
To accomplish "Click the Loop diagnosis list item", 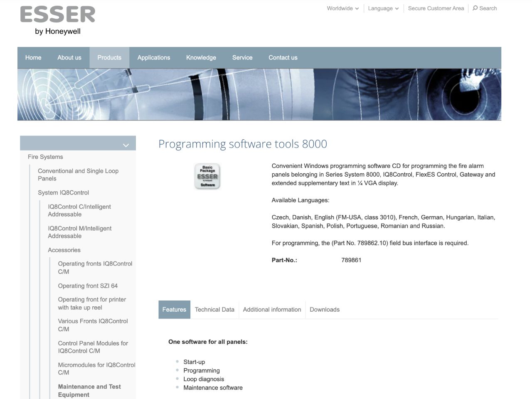I will 204,379.
